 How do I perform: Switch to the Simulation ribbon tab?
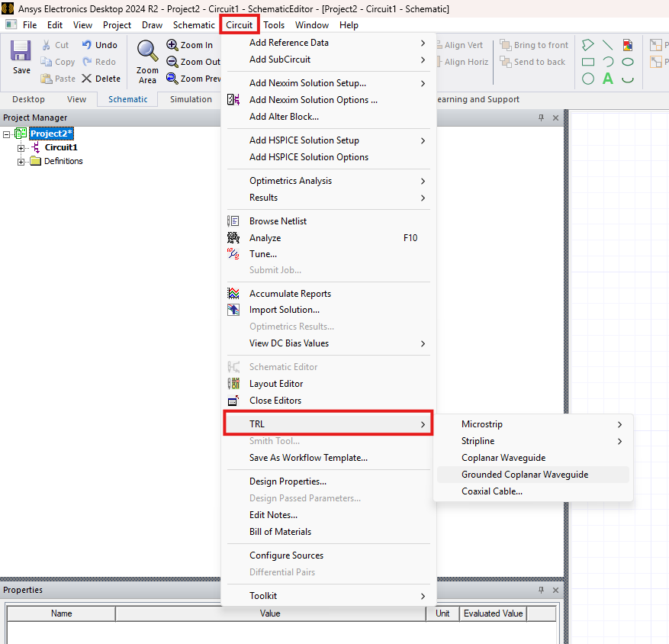[x=191, y=99]
